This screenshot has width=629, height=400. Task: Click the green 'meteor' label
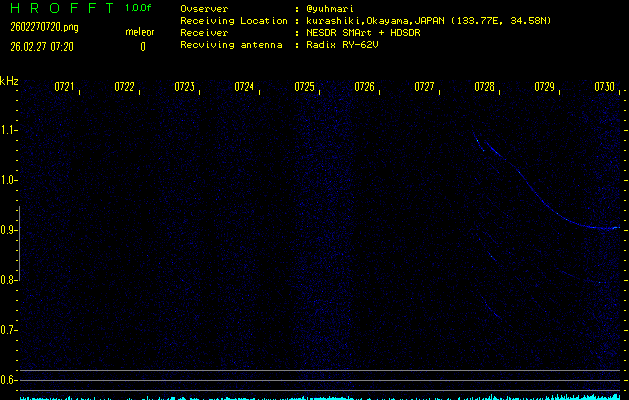tap(140, 32)
